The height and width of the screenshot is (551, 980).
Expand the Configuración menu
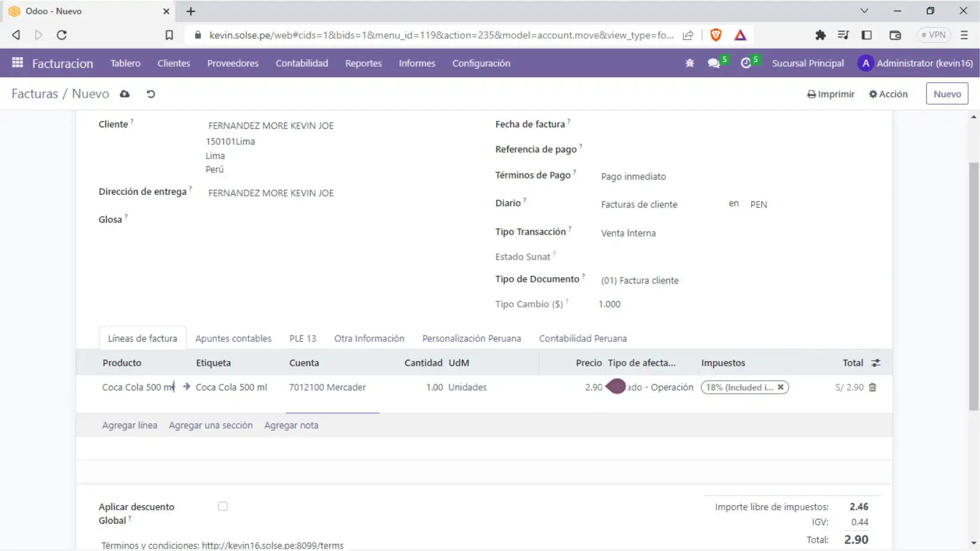[480, 63]
